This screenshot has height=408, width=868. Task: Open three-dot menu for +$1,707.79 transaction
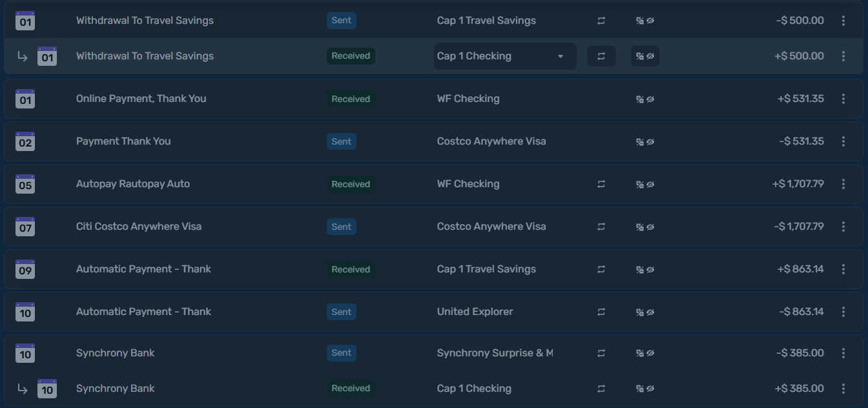click(843, 184)
